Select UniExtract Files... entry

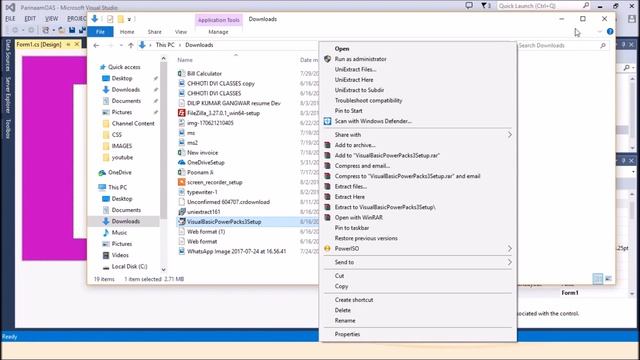pyautogui.click(x=355, y=69)
